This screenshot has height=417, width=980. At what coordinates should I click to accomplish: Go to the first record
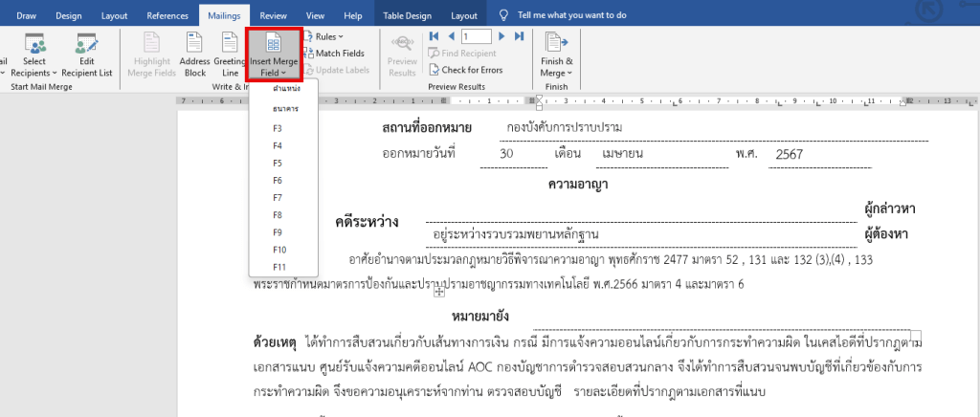click(x=433, y=36)
